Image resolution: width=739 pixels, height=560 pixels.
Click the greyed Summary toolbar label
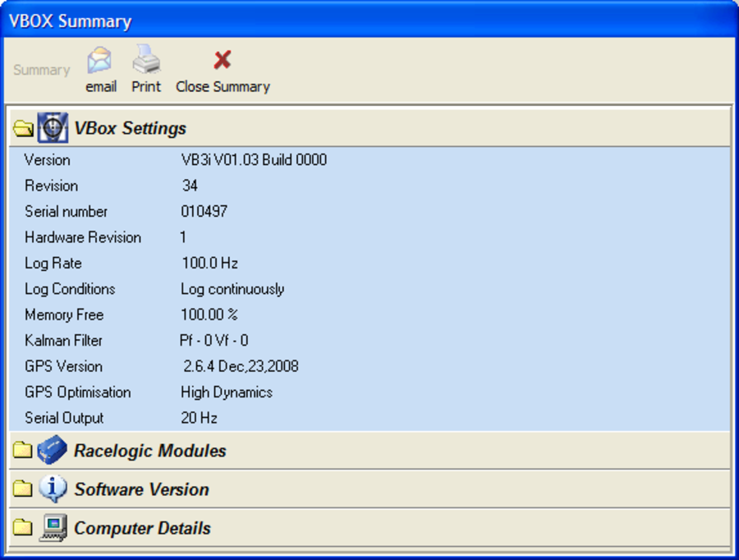click(x=42, y=70)
